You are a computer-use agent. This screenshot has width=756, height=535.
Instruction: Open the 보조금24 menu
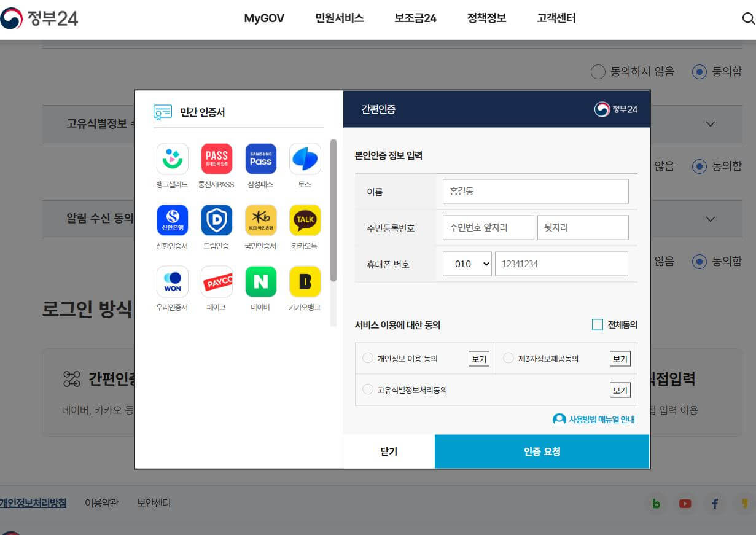point(415,18)
